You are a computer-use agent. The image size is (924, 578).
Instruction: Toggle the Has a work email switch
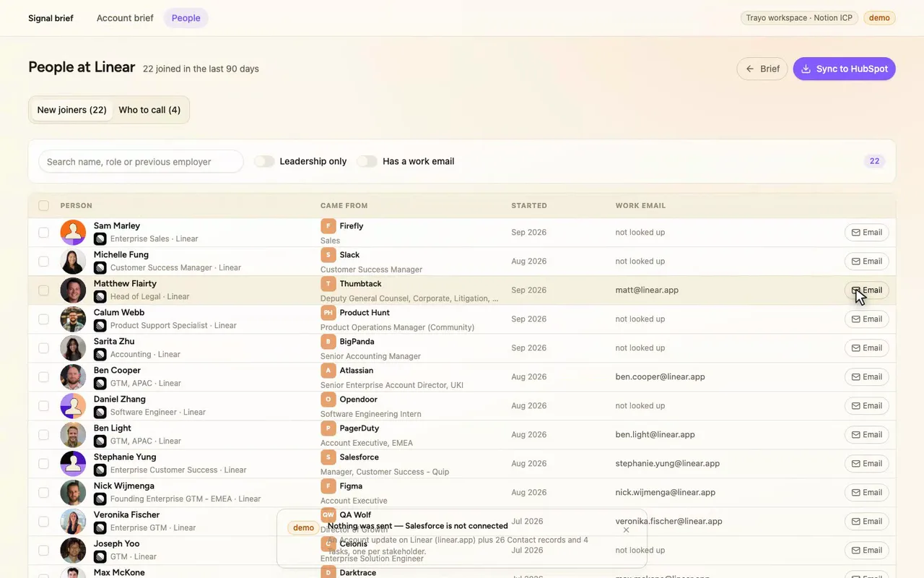[367, 161]
